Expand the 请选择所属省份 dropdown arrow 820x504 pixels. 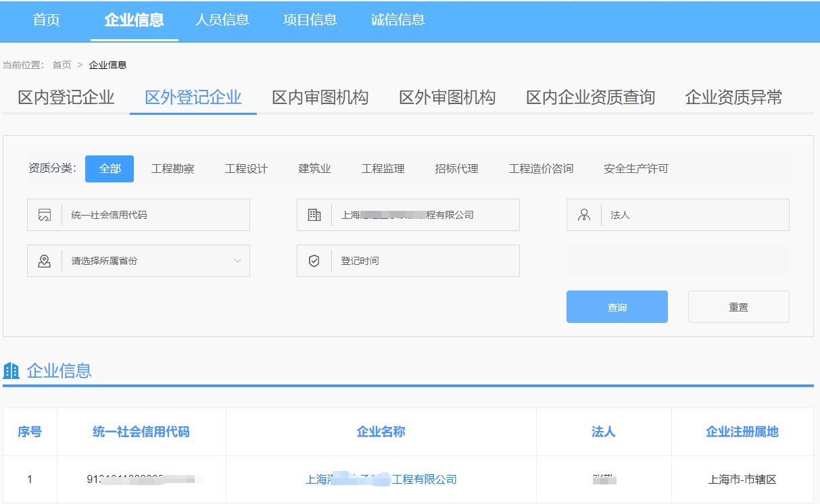point(237,261)
